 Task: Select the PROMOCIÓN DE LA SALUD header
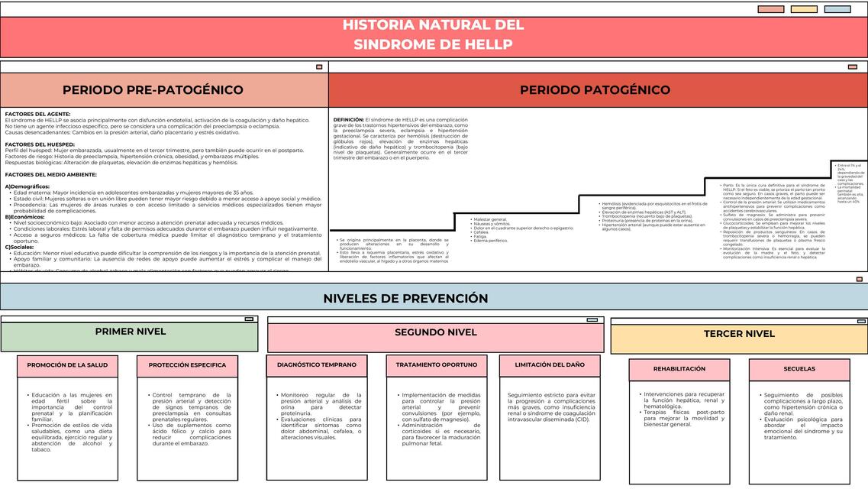coord(69,365)
